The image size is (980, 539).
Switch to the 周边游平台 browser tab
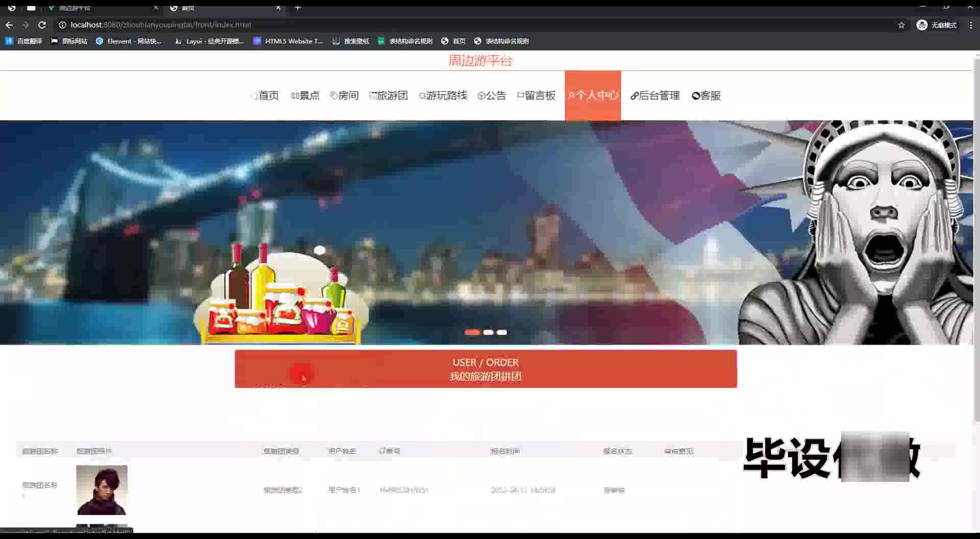click(102, 8)
